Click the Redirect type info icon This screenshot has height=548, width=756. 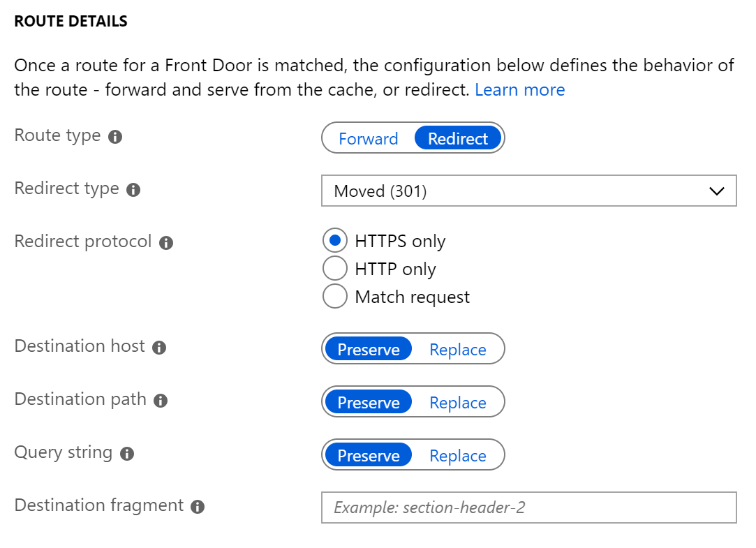click(133, 189)
